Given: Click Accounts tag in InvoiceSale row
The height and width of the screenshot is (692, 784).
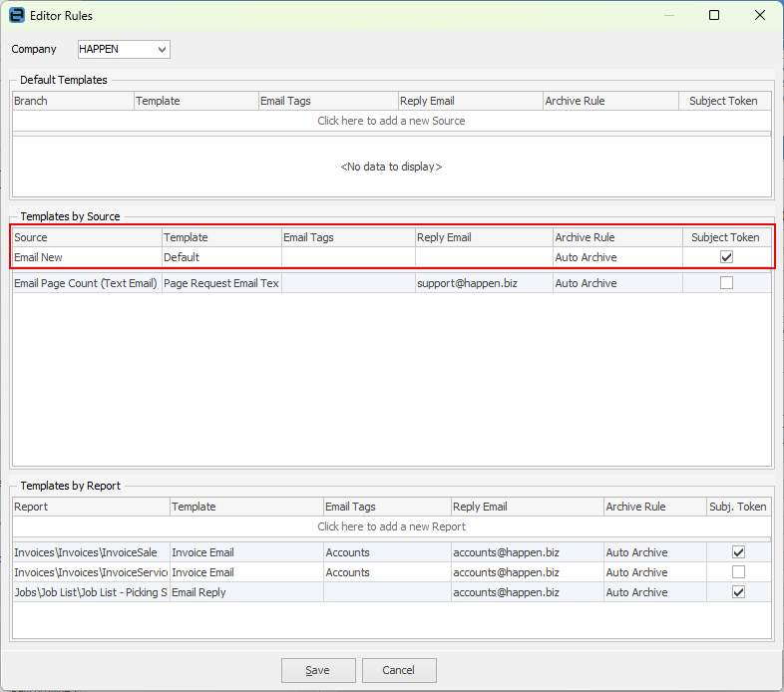Looking at the screenshot, I should click(x=387, y=552).
